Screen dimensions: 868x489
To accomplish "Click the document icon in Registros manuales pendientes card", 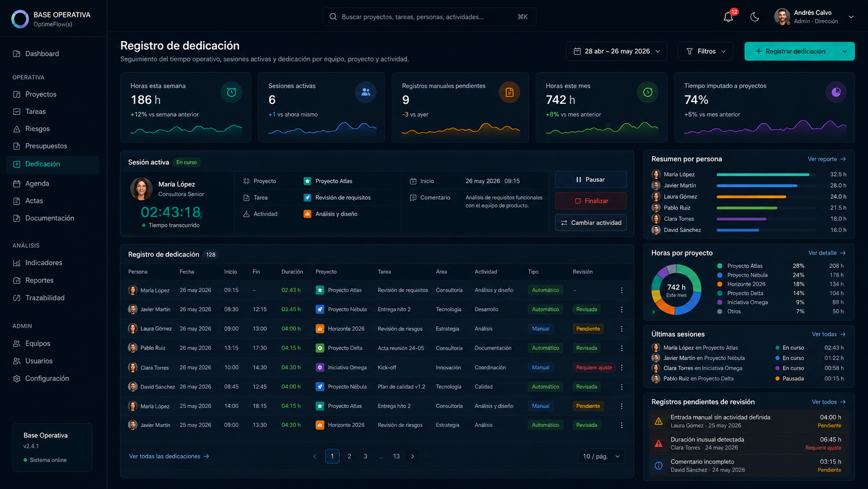I will [x=509, y=92].
